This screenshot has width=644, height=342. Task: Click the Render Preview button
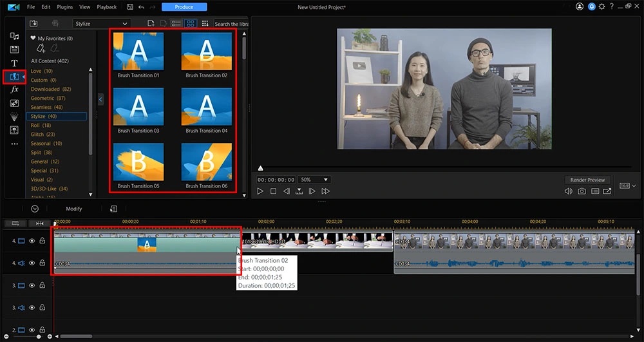tap(587, 180)
